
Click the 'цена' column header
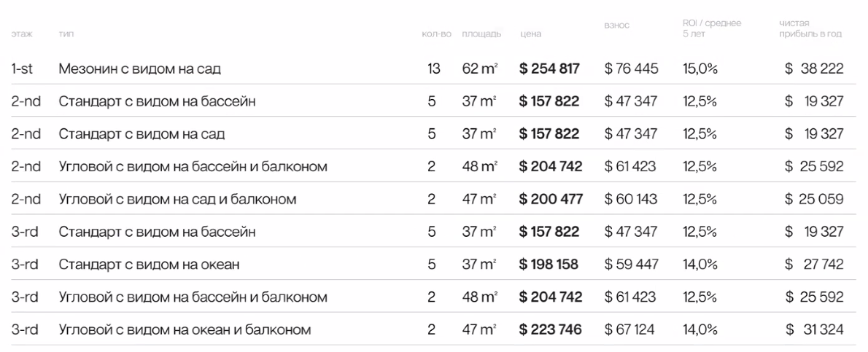530,34
